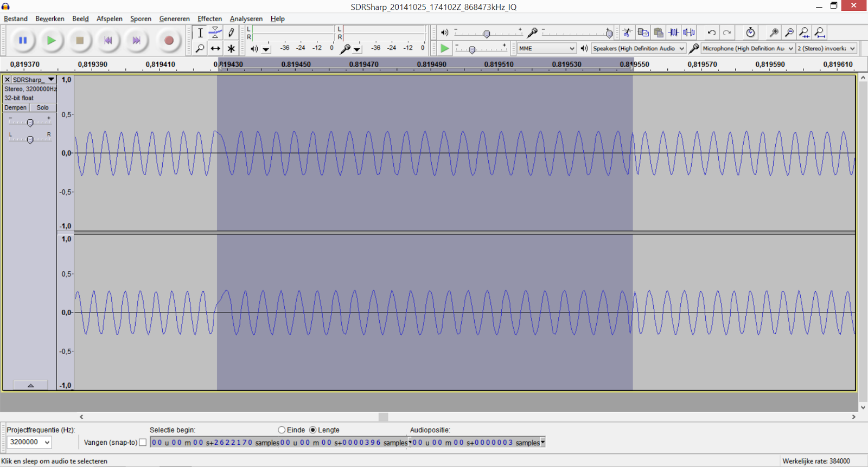Click Play-at-speed green triangle
Image resolution: width=868 pixels, height=467 pixels.
(444, 48)
